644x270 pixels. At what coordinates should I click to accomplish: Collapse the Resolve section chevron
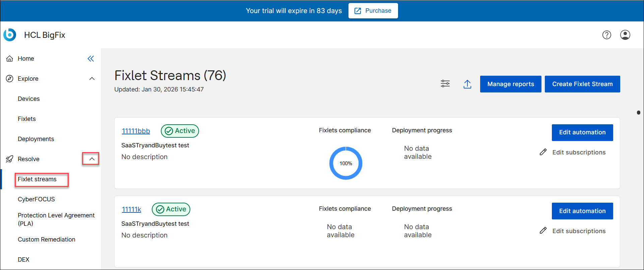tap(91, 159)
